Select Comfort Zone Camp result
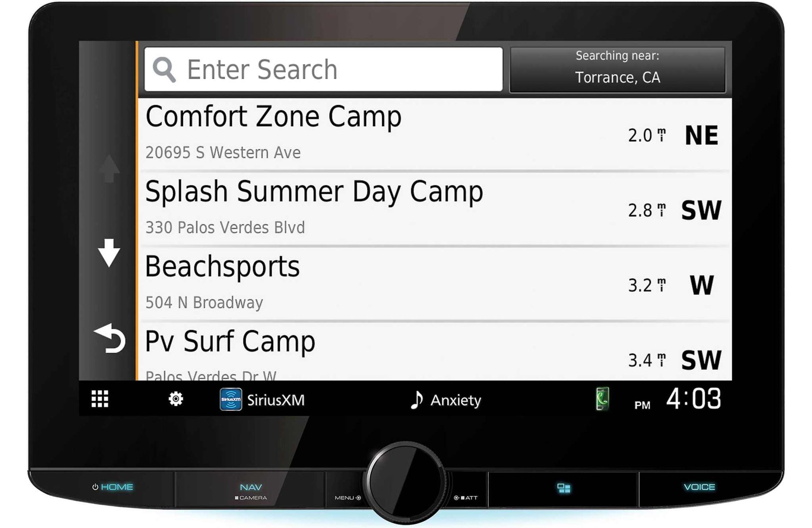 [434, 134]
